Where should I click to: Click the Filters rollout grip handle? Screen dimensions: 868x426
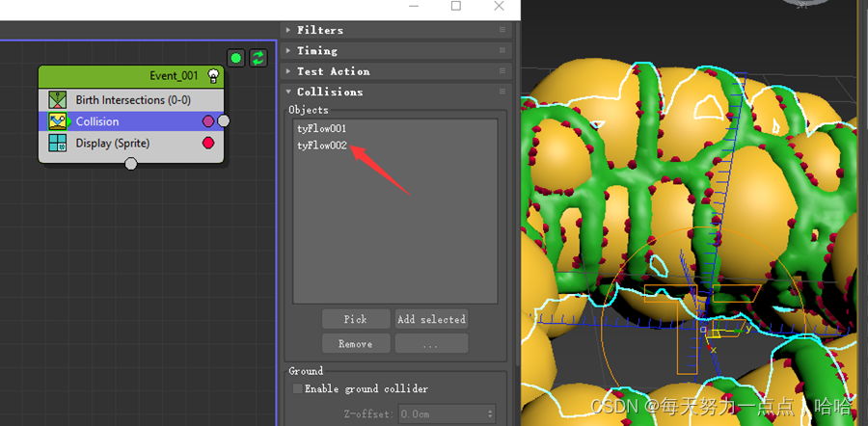click(502, 30)
